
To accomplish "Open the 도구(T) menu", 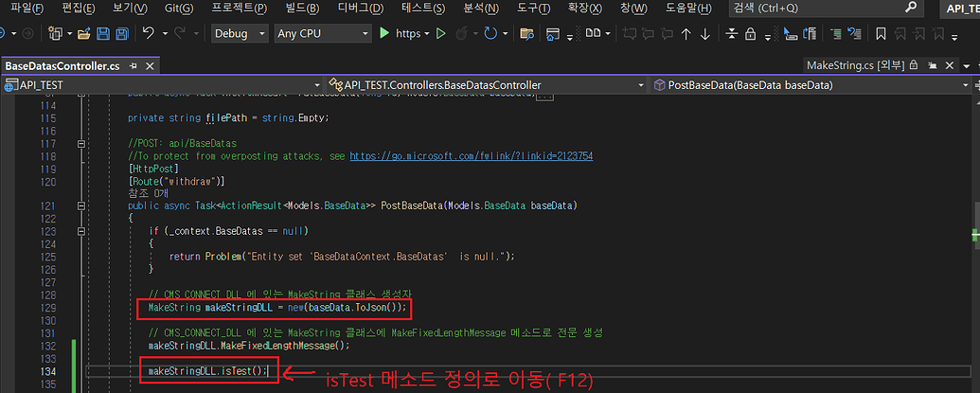I will pos(534,9).
